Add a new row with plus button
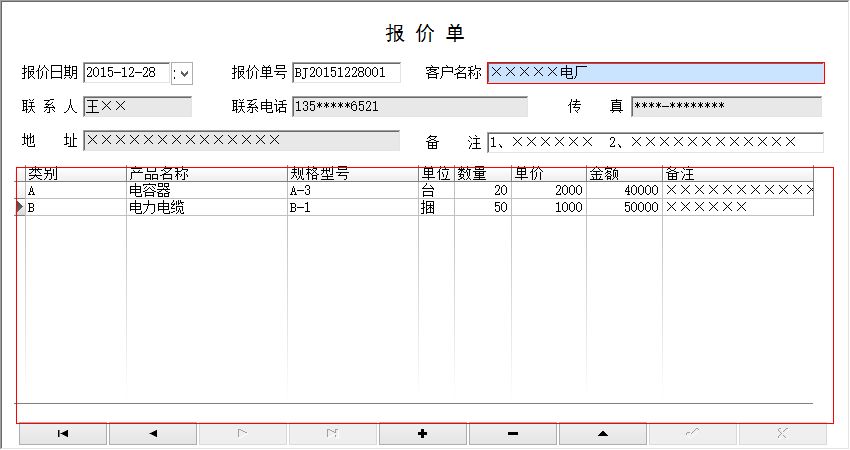The image size is (850, 450). pos(423,434)
